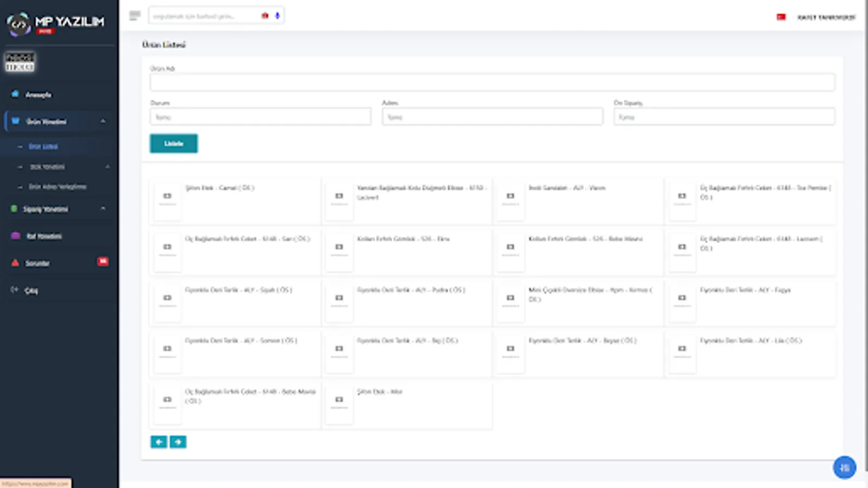The image size is (868, 488).
Task: Click the floating blue action button bottom right
Action: (844, 467)
